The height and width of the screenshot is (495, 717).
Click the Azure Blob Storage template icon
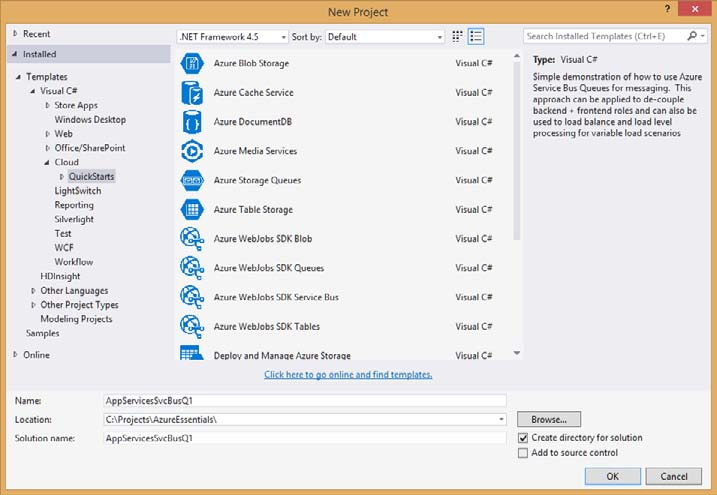point(192,63)
